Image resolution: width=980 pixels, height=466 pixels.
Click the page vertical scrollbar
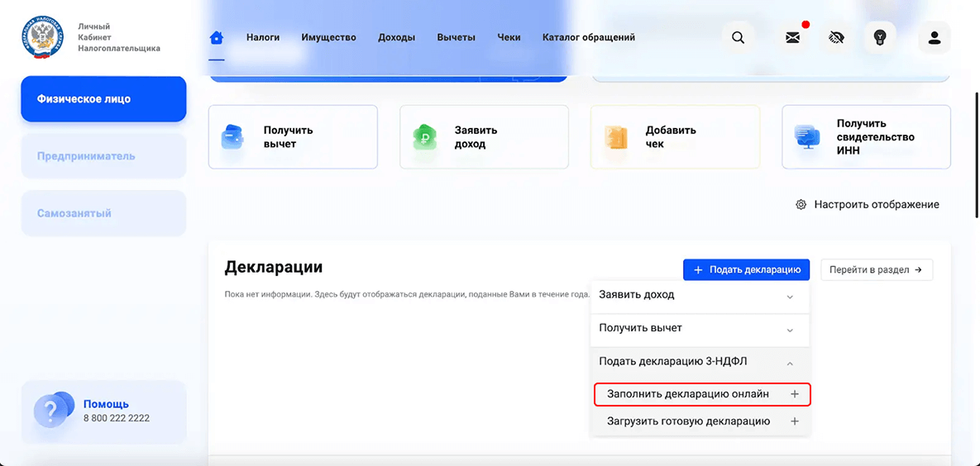tap(977, 155)
